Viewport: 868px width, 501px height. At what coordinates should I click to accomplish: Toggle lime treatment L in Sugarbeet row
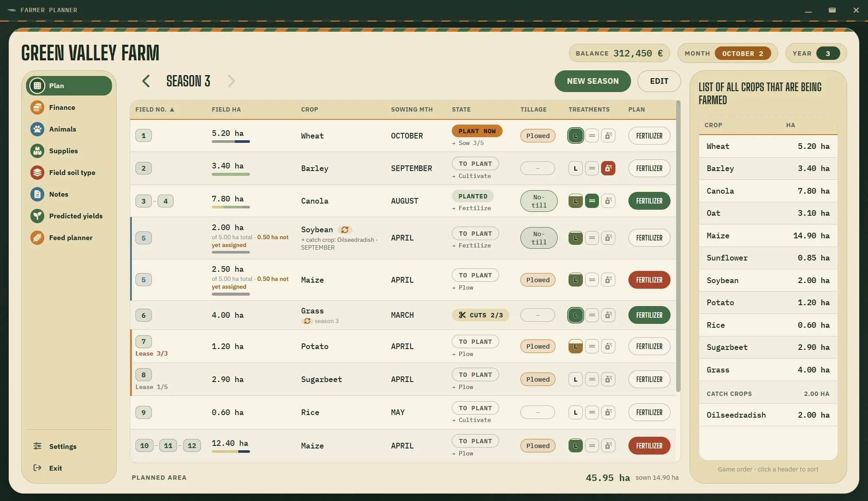coord(575,379)
